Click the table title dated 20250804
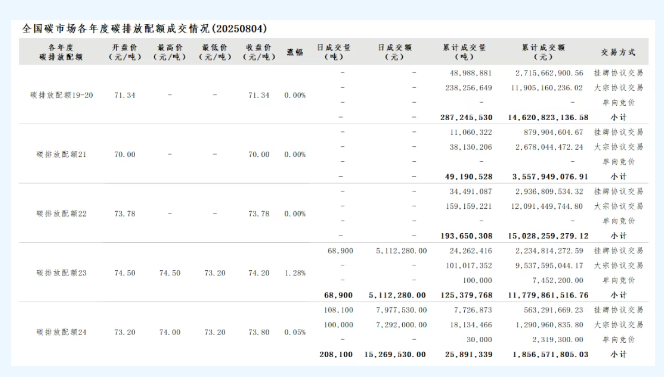 tap(144, 29)
